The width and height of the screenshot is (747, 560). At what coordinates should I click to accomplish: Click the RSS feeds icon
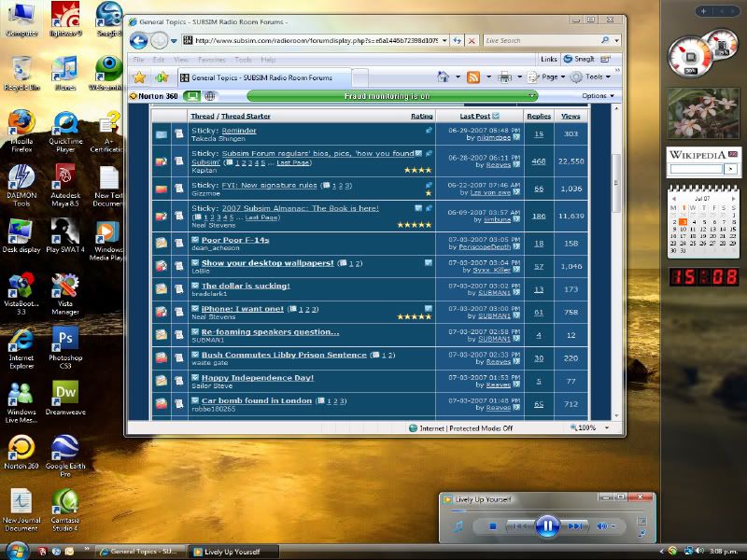click(x=473, y=77)
